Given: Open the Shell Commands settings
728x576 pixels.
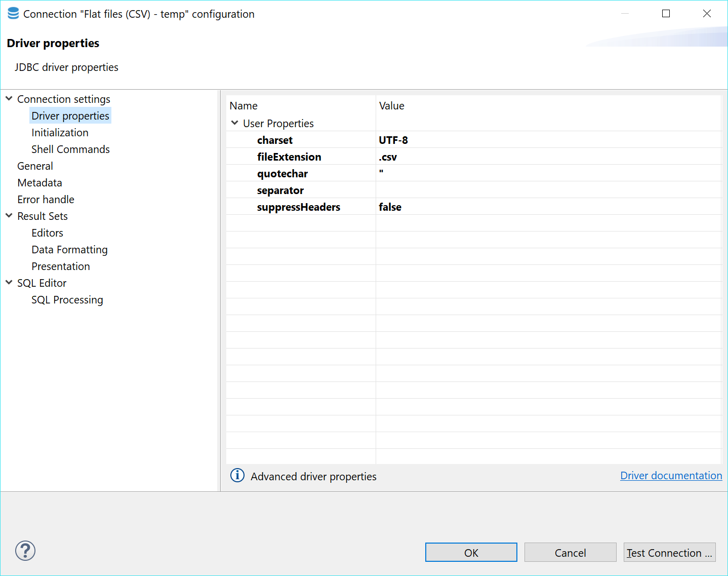Looking at the screenshot, I should click(x=70, y=149).
